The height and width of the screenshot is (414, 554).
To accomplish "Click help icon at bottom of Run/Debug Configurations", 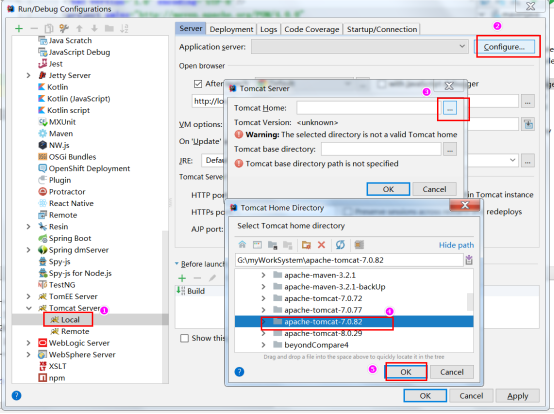I will click(16, 395).
